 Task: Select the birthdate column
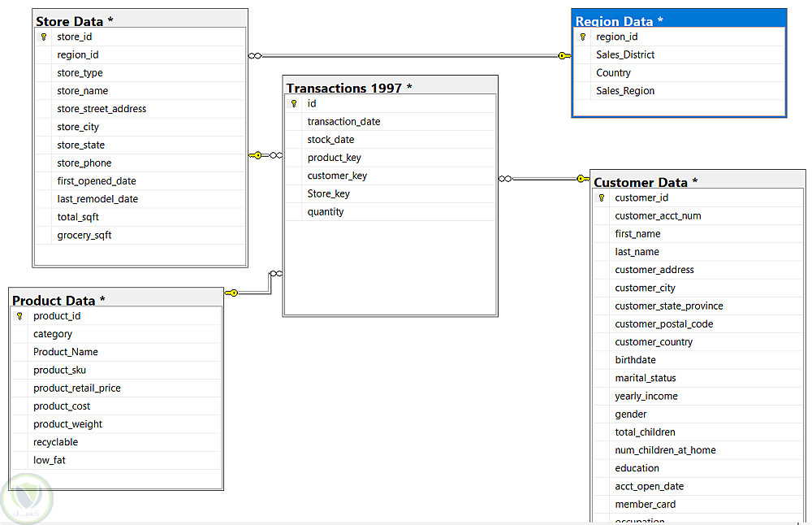[698, 360]
